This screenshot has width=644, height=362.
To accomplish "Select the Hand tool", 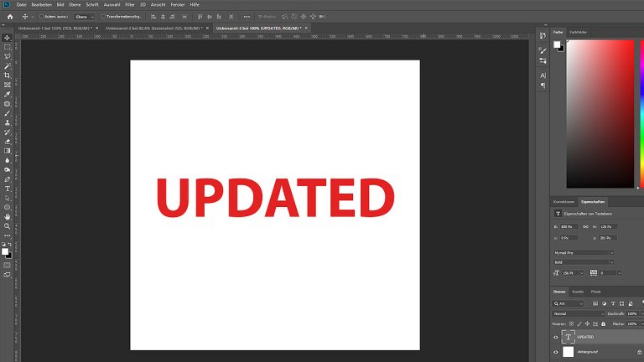I will (7, 217).
